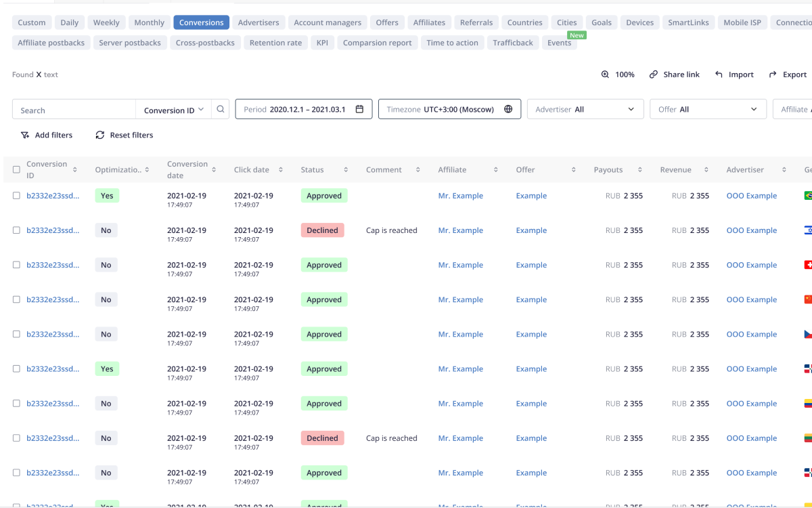Check the first row's conversion checkbox
812x508 pixels.
click(x=16, y=196)
